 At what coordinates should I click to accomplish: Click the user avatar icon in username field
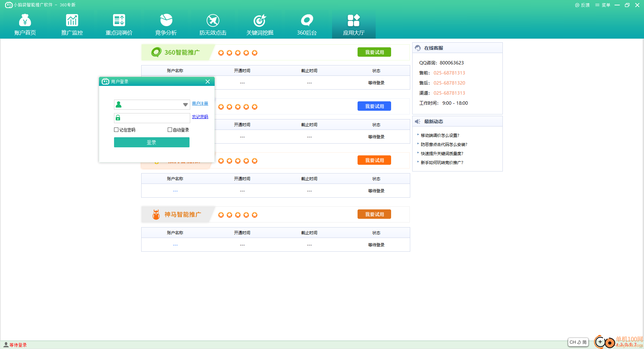pos(118,105)
